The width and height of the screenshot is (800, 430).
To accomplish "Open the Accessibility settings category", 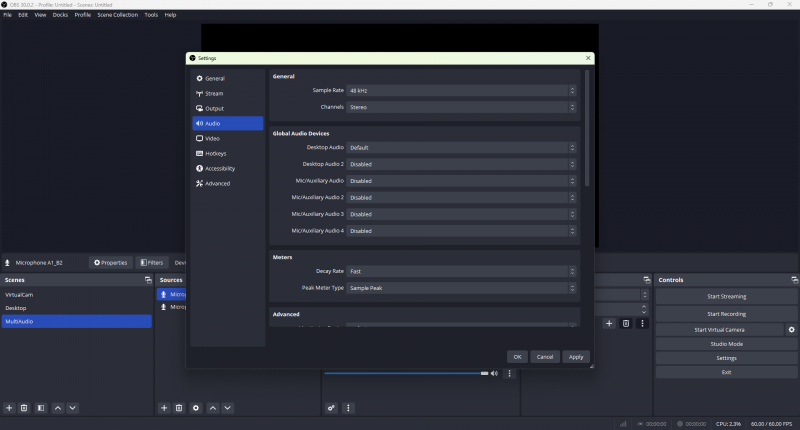I will point(228,168).
